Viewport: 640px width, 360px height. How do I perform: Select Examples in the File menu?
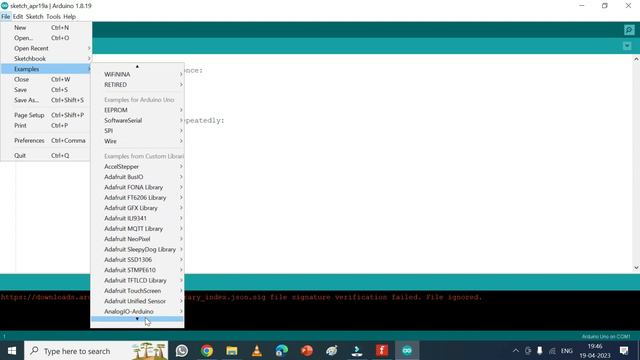pos(46,69)
